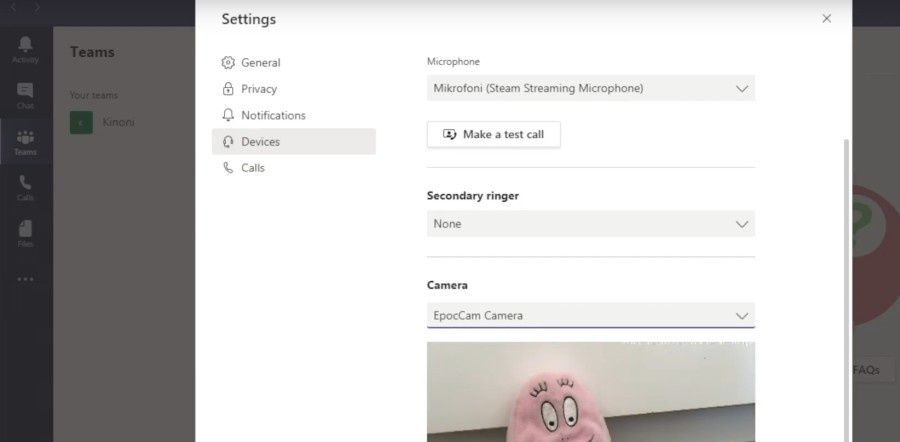The height and width of the screenshot is (442, 900).
Task: Click the Settings dialog vertical scrollbar
Action: (x=847, y=290)
